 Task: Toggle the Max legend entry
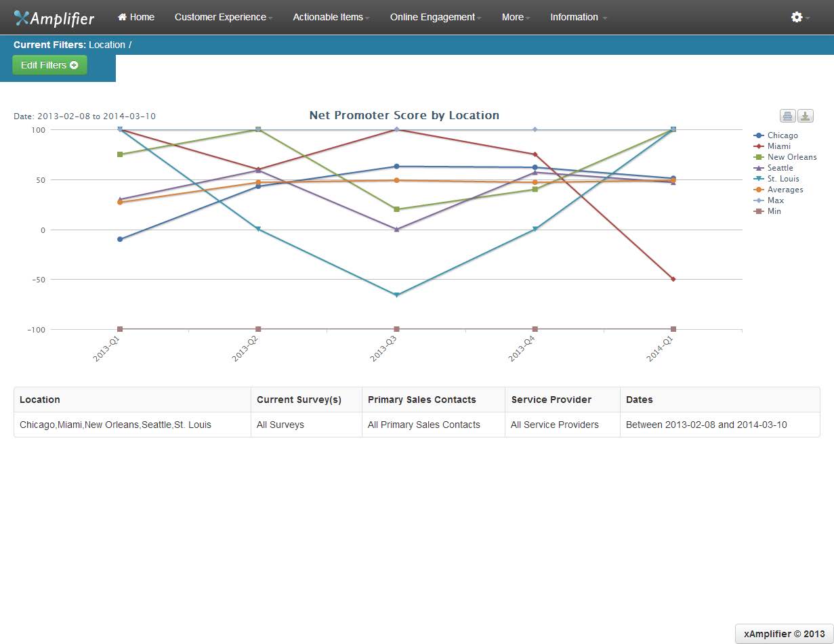769,200
